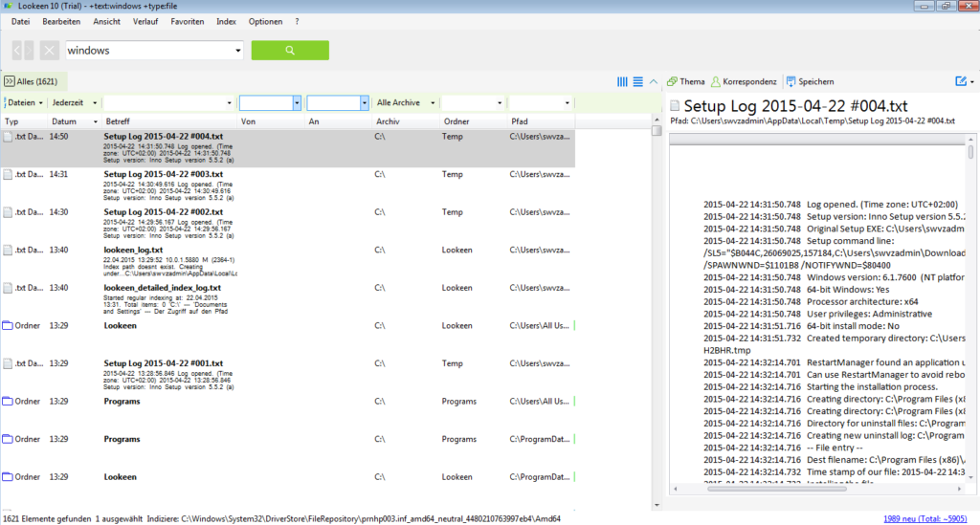This screenshot has height=525, width=980.
Task: Click the '1989 neu (Total: ~5905)' link
Action: (x=925, y=518)
